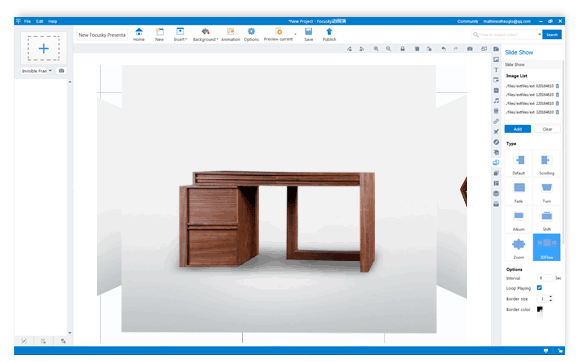Viewport: 582px width, 362px height.
Task: Open the File menu
Action: 27,21
